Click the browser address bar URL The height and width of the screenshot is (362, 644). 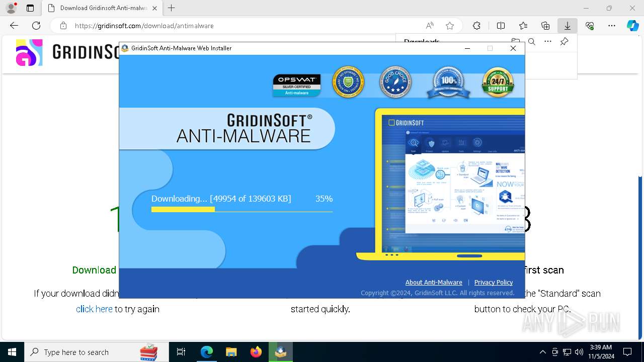coord(144,26)
